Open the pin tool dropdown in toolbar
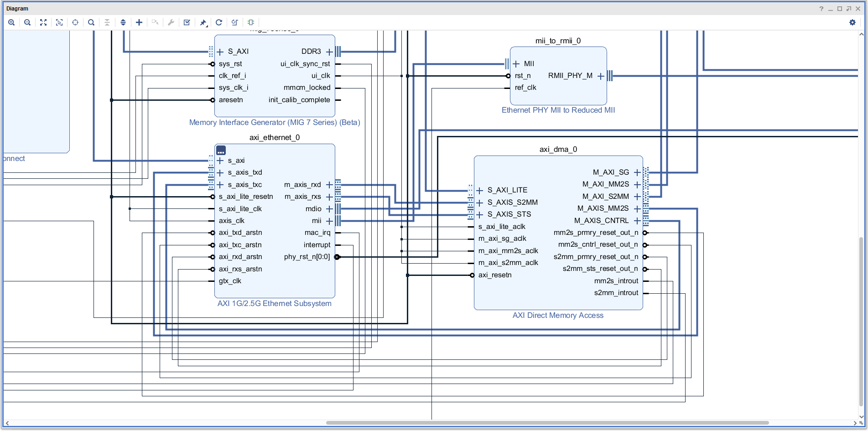Screen dimensions: 868x431 (203, 23)
